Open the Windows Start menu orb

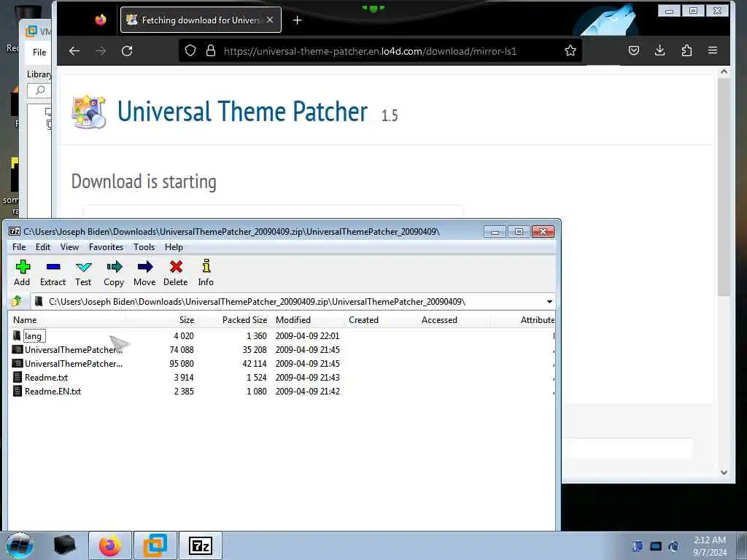[20, 545]
